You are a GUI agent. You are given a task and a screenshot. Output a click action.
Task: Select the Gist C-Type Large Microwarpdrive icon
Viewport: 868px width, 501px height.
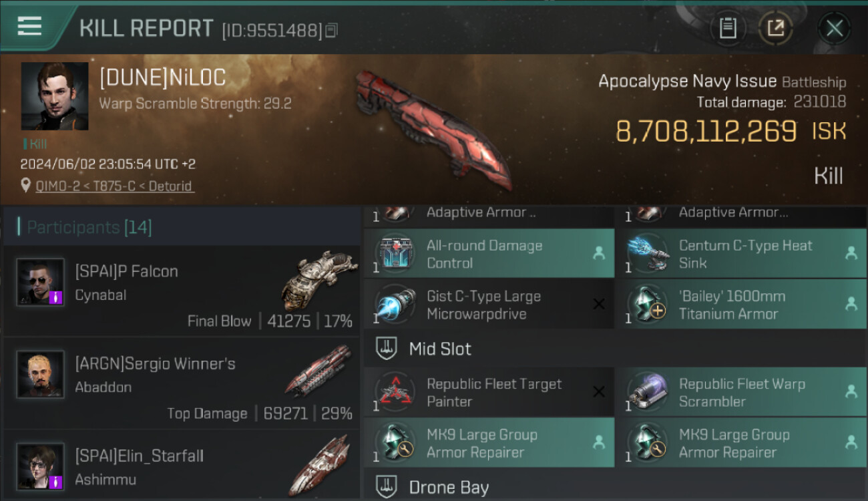point(395,305)
